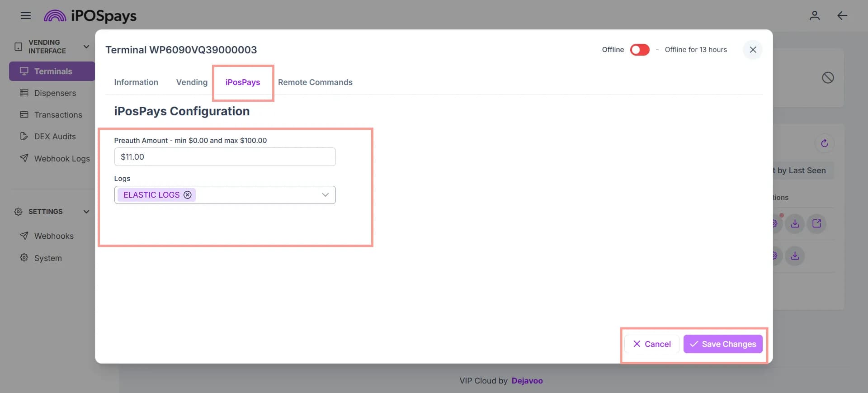The width and height of the screenshot is (868, 393).
Task: Toggle the Offline terminal switch
Action: (x=640, y=50)
